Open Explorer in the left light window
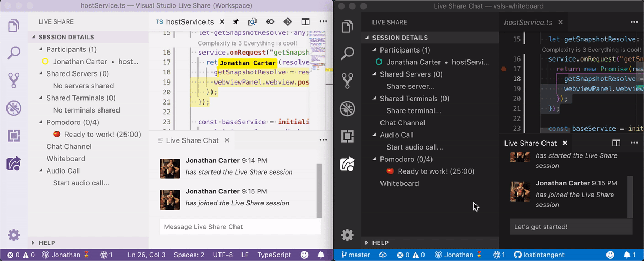 [13, 26]
